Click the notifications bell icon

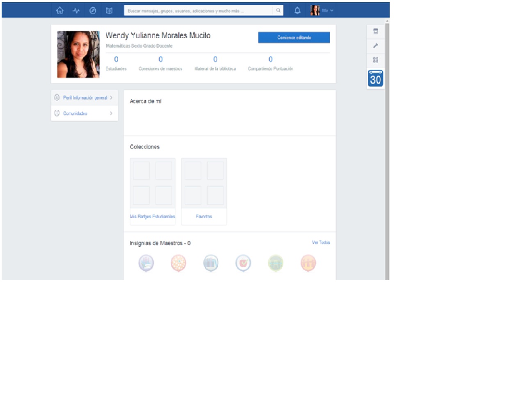coord(297,11)
